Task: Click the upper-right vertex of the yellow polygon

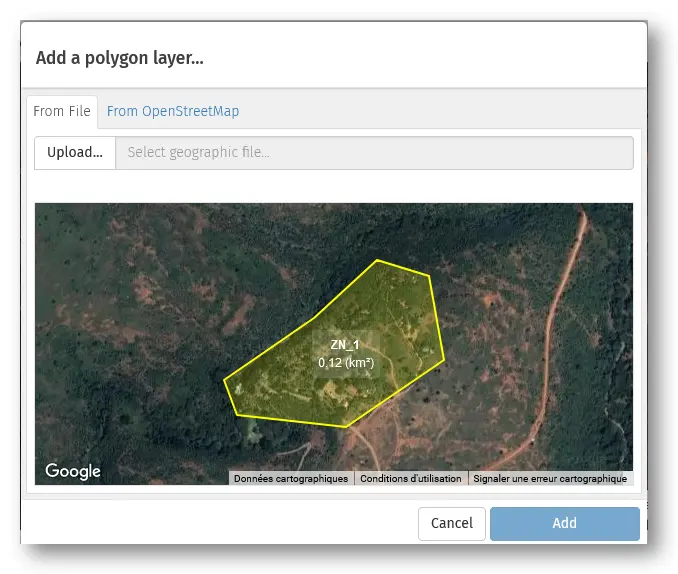Action: (429, 276)
